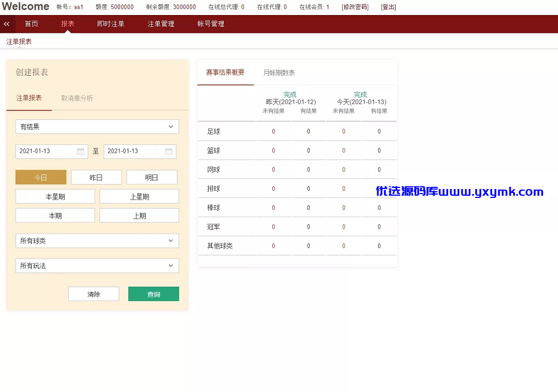Click the 其他球类 row label
This screenshot has height=392, width=558.
pyautogui.click(x=220, y=246)
